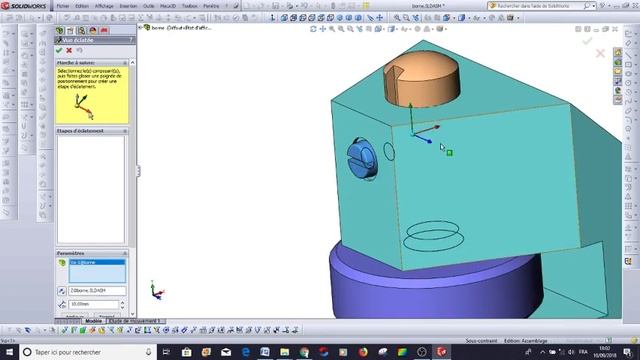Open search dropdown arrow beside magnifier
The height and width of the screenshot is (360, 640).
[x=593, y=6]
